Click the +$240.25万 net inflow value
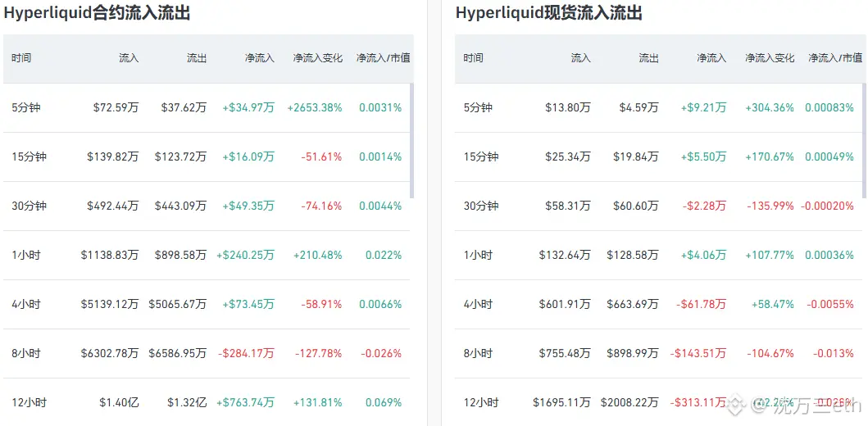868x426 pixels. click(245, 256)
